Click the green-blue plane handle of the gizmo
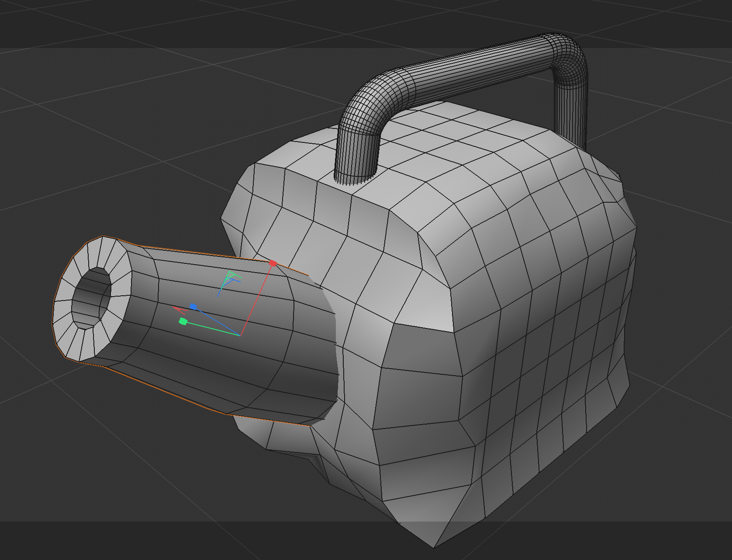The height and width of the screenshot is (560, 732). point(228,277)
